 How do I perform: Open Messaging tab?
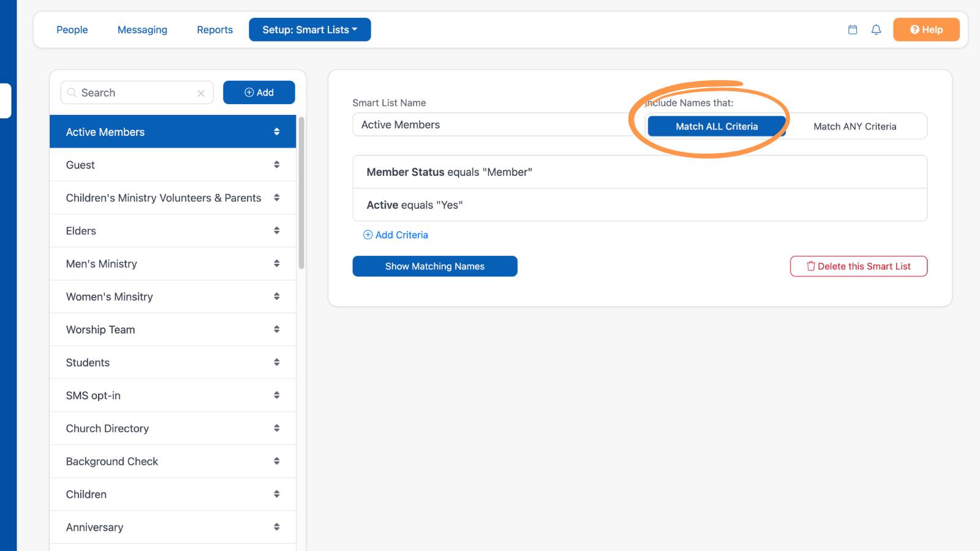pos(142,29)
